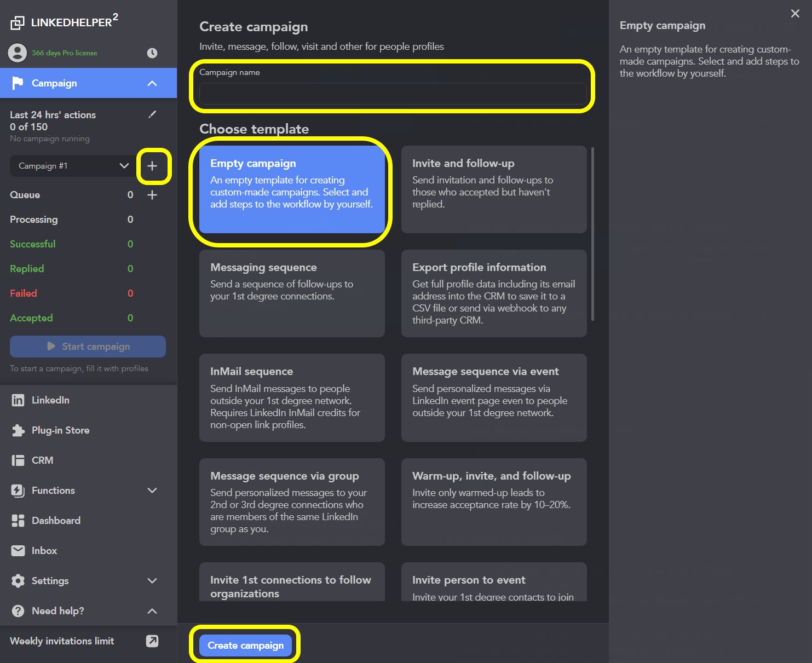Open Weekly invitations limit external link icon
Viewport: 812px width, 663px height.
pos(152,641)
